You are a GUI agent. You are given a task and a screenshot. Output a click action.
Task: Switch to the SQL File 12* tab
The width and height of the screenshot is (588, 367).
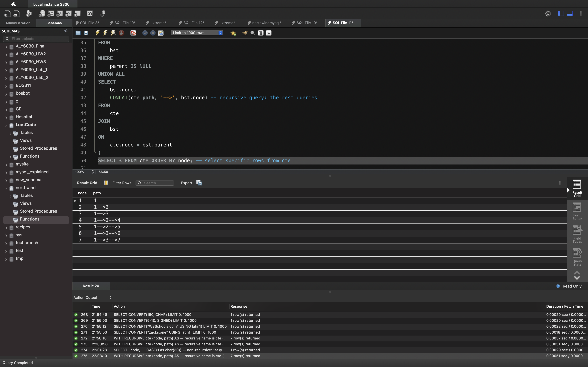coord(193,23)
